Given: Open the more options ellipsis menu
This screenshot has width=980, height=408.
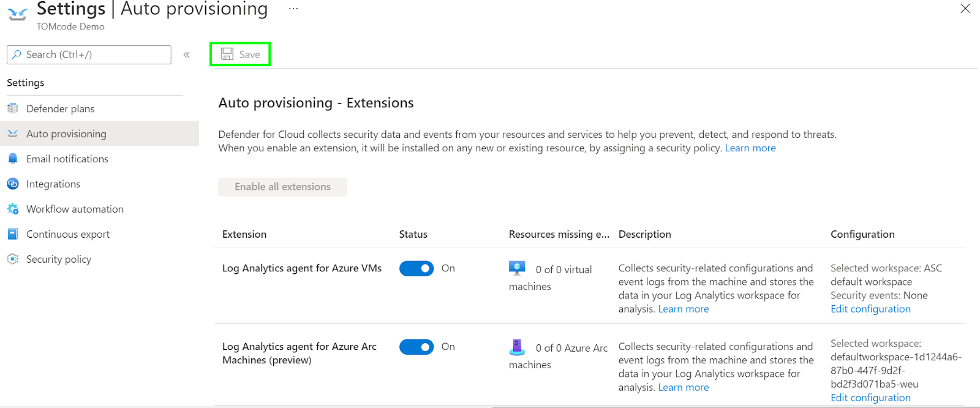Looking at the screenshot, I should pyautogui.click(x=293, y=9).
